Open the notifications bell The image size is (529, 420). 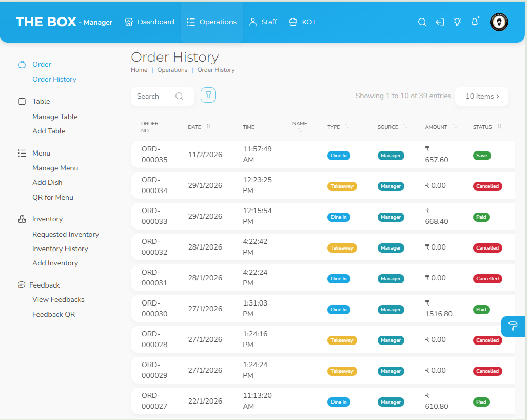click(475, 22)
